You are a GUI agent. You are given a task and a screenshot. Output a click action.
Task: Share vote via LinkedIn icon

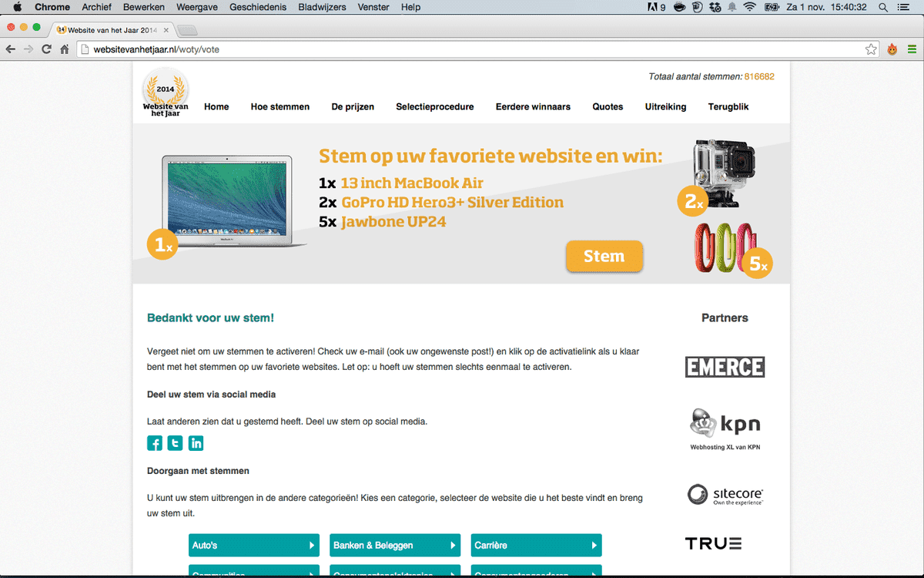pos(196,443)
